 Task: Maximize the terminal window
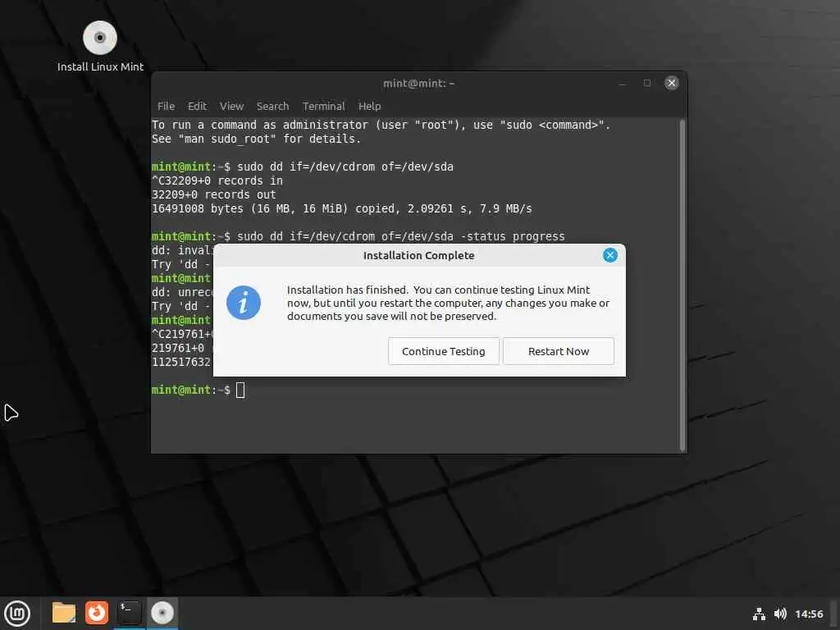click(647, 83)
